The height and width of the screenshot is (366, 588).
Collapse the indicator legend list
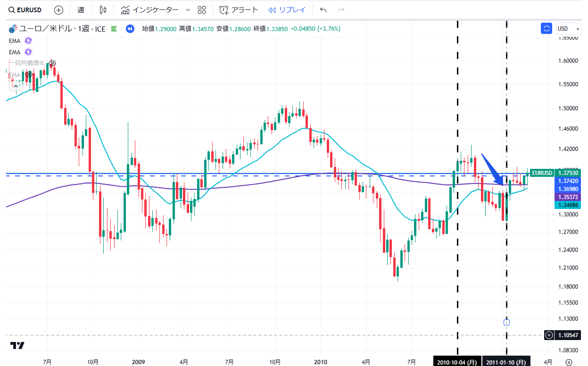point(16,86)
